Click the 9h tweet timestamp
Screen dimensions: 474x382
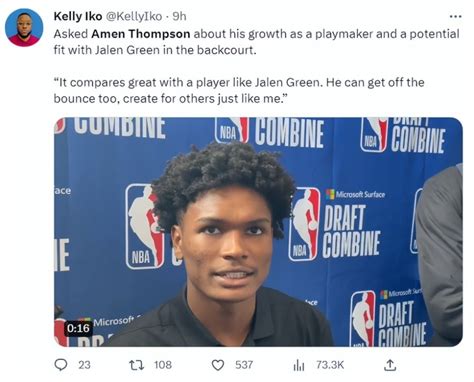point(179,16)
